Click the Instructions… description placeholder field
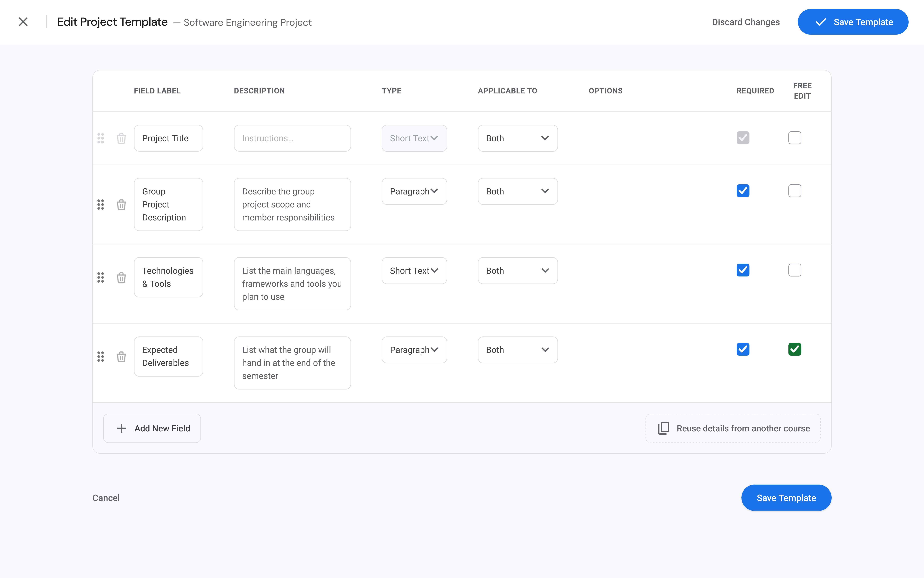924x578 pixels. coord(292,138)
